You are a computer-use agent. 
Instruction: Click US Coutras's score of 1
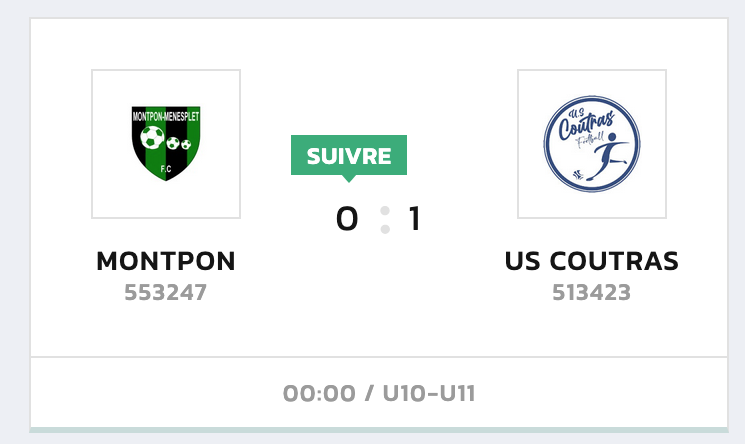[x=414, y=220]
